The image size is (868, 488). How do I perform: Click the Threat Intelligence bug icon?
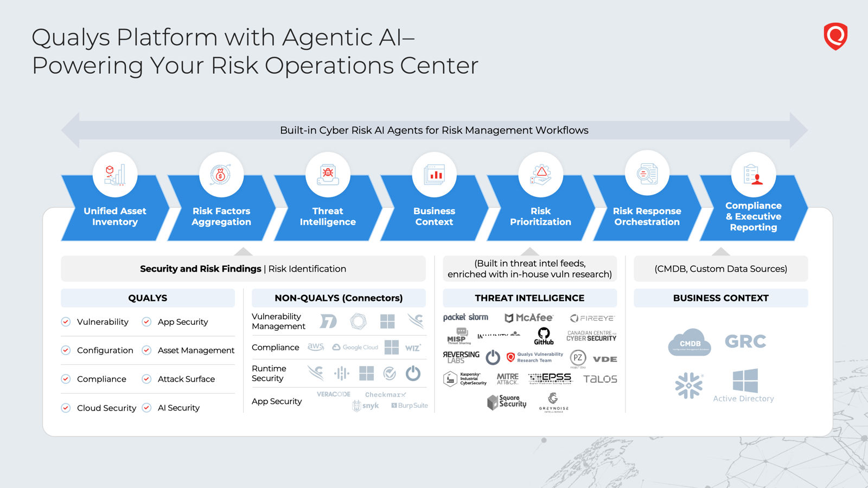pos(328,175)
